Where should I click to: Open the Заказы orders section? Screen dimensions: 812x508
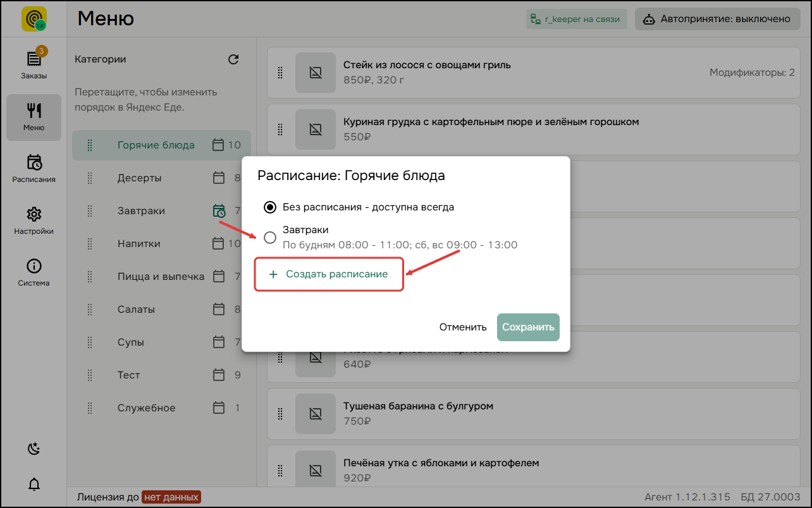[x=34, y=64]
